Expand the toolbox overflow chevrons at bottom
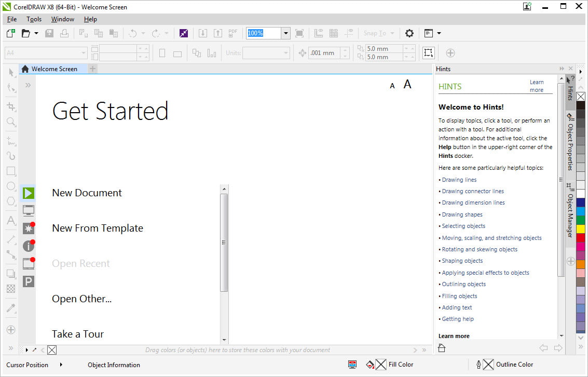Screen dimensions: 588x377 coord(11,348)
